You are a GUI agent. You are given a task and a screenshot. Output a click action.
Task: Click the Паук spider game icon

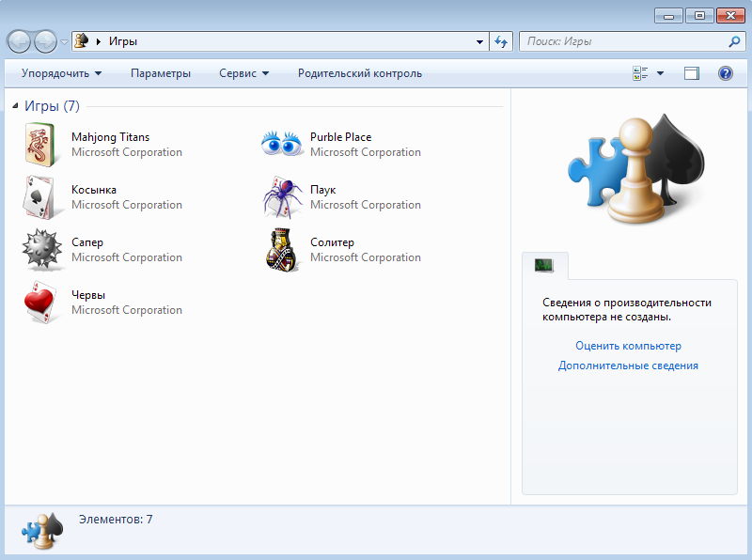tap(283, 197)
